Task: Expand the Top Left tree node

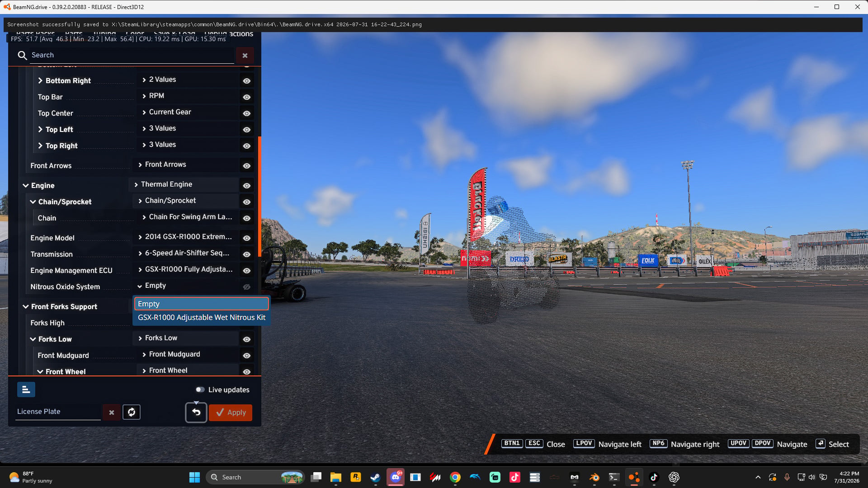Action: pos(40,130)
